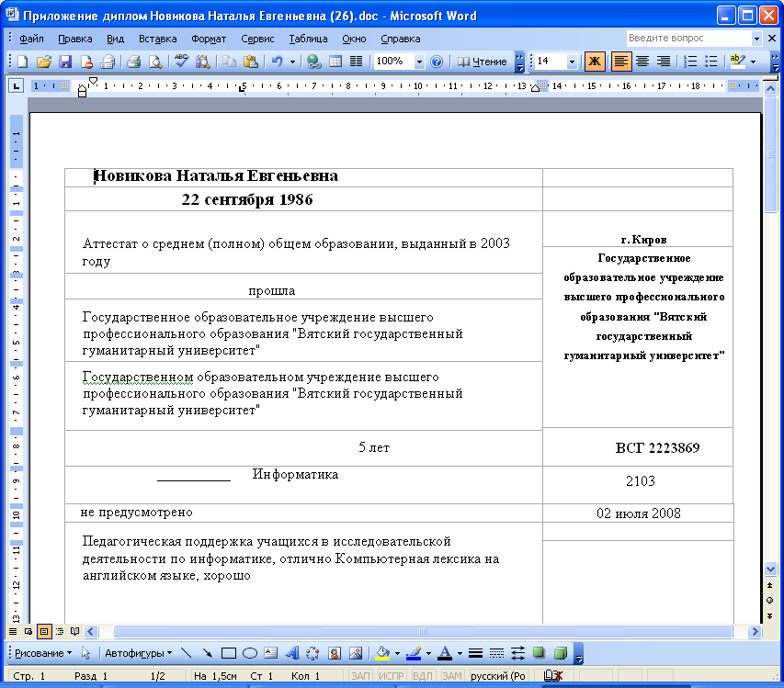The width and height of the screenshot is (784, 688).
Task: Open the zoom percentage dropdown
Action: click(419, 62)
